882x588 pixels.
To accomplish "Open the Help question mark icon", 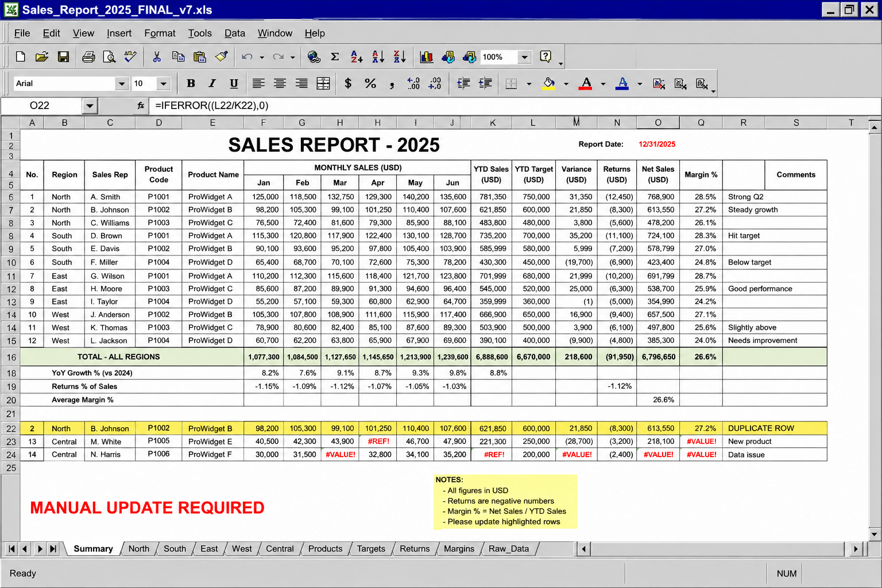I will click(546, 56).
